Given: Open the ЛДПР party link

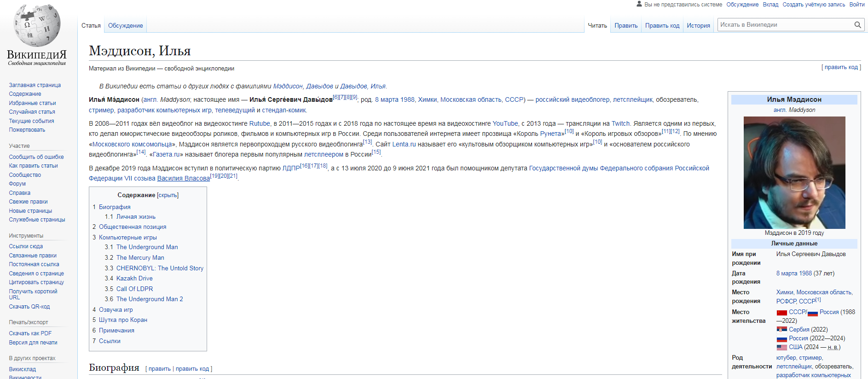Looking at the screenshot, I should pos(291,169).
